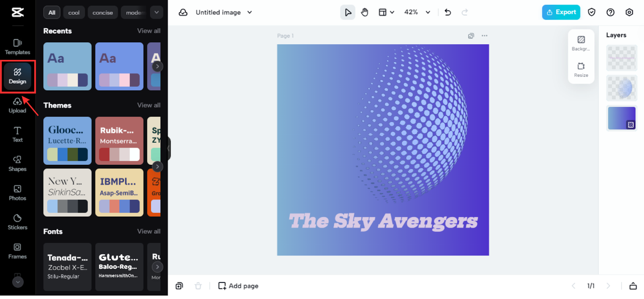The width and height of the screenshot is (644, 299).
Task: Open the Shapes sidebar panel
Action: [18, 164]
